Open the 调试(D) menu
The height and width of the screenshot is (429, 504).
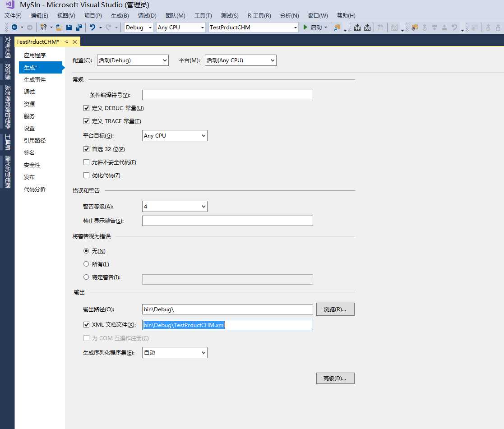click(x=147, y=15)
